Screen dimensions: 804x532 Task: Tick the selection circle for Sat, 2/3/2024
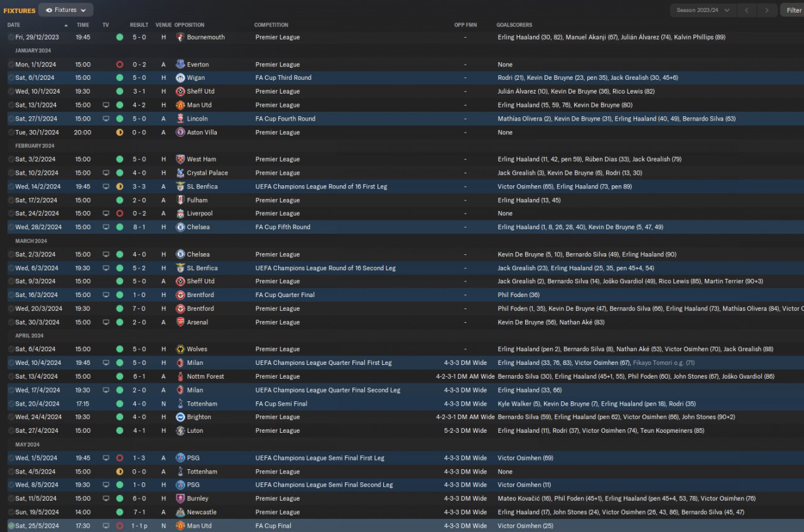pyautogui.click(x=11, y=254)
